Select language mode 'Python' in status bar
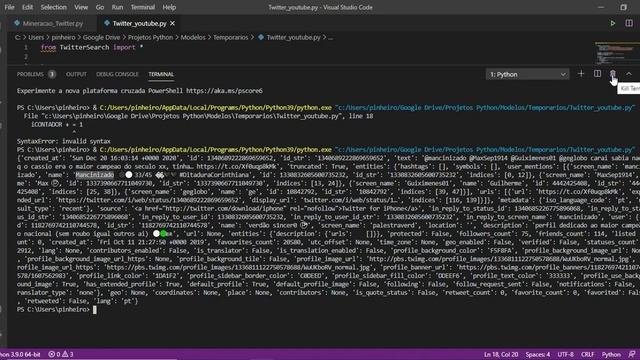 [x=611, y=354]
